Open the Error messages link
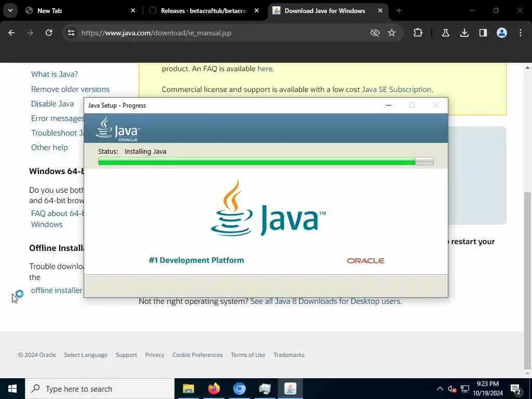This screenshot has height=399, width=532. (57, 118)
